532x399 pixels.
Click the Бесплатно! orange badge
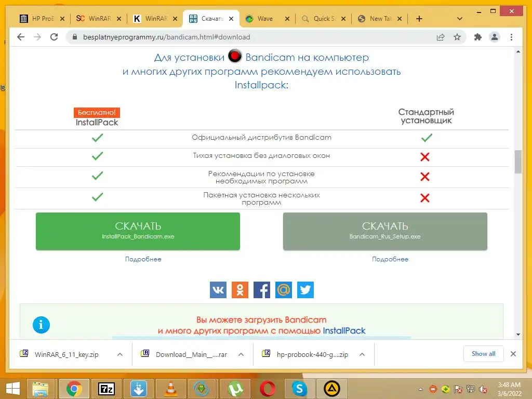click(97, 113)
